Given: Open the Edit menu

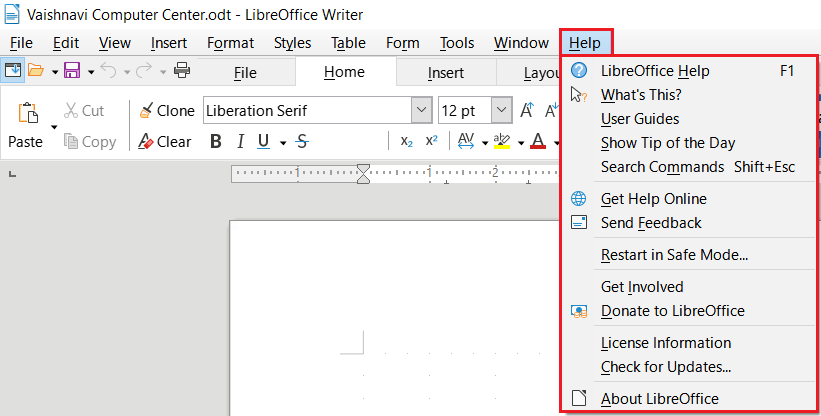Looking at the screenshot, I should pyautogui.click(x=66, y=43).
